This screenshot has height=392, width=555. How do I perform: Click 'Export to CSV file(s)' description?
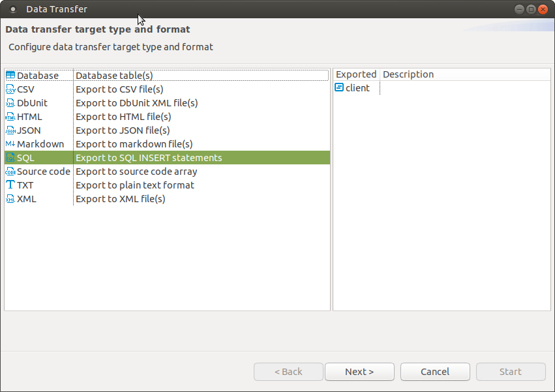coord(119,89)
